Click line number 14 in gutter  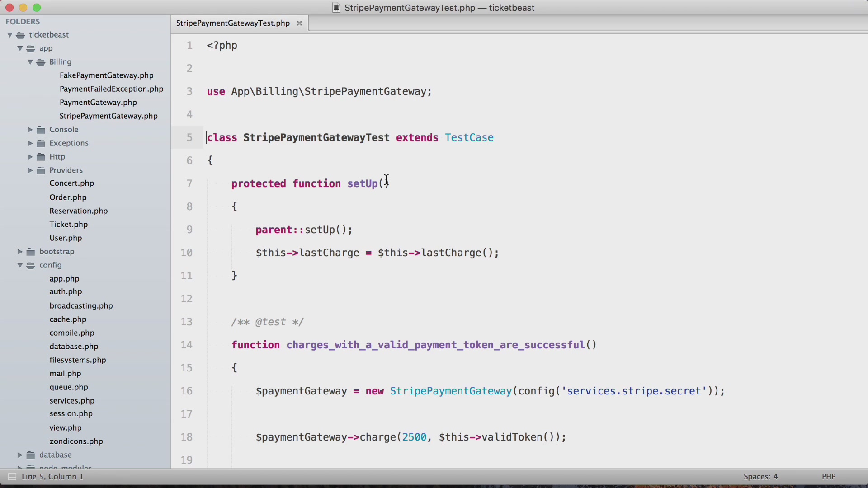pos(187,345)
